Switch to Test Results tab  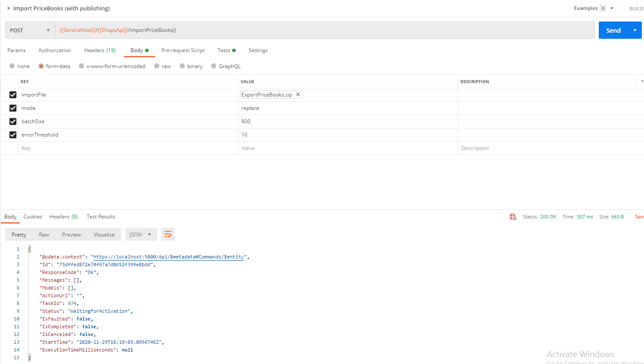[101, 217]
